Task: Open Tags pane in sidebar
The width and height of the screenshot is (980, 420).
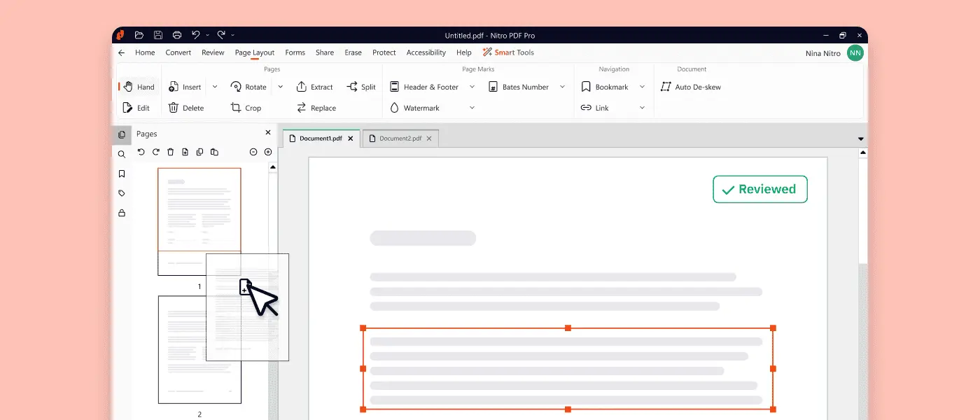Action: [x=122, y=193]
